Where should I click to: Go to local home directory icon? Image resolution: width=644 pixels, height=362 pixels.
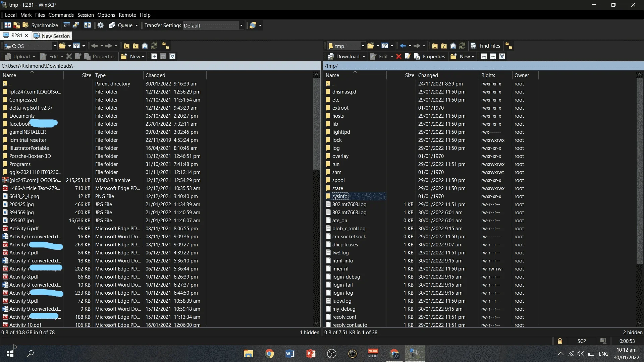145,46
